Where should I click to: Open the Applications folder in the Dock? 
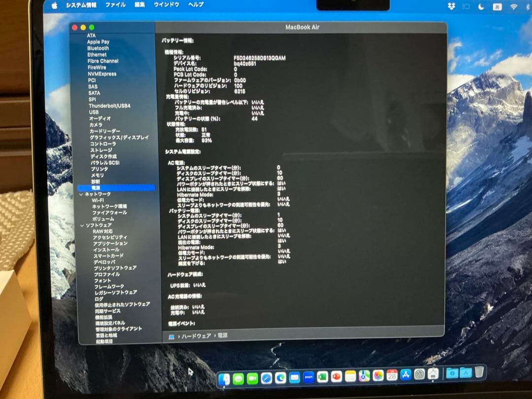(465, 373)
